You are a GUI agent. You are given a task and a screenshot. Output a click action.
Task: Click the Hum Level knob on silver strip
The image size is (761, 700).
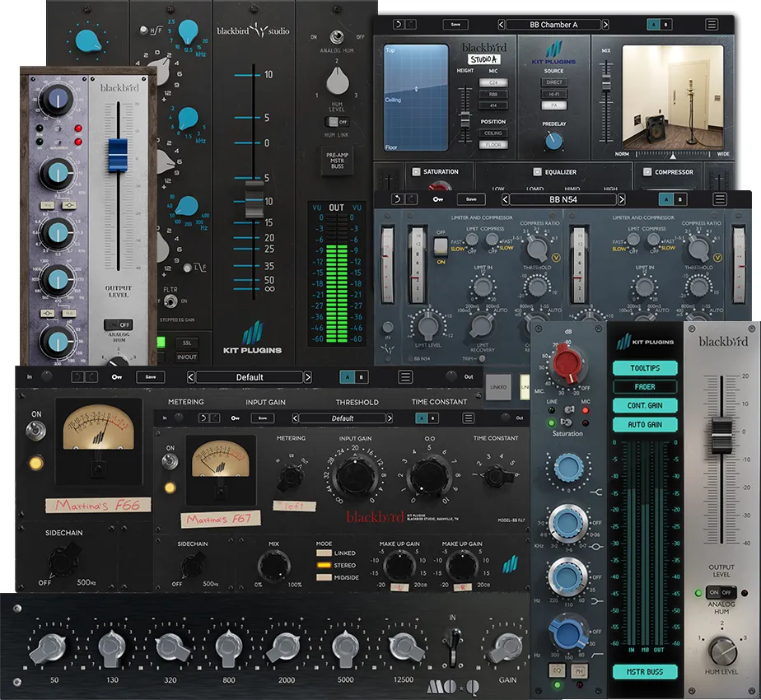point(722,651)
